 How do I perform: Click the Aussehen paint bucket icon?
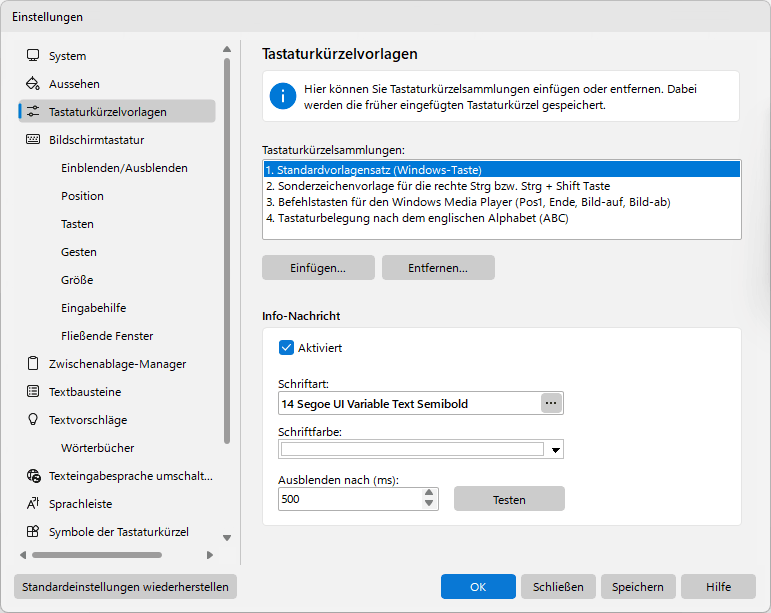coord(33,84)
